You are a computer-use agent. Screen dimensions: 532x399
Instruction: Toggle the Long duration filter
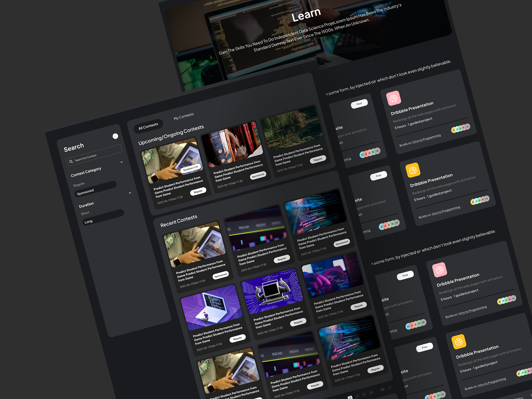(88, 221)
